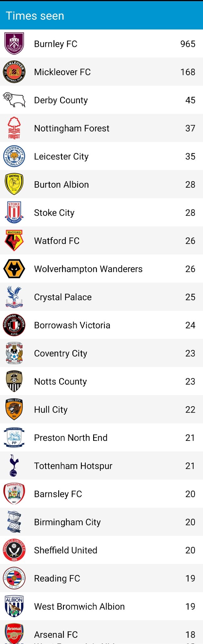Tap the Watford FC crest
This screenshot has height=644, width=203.
[x=14, y=241]
